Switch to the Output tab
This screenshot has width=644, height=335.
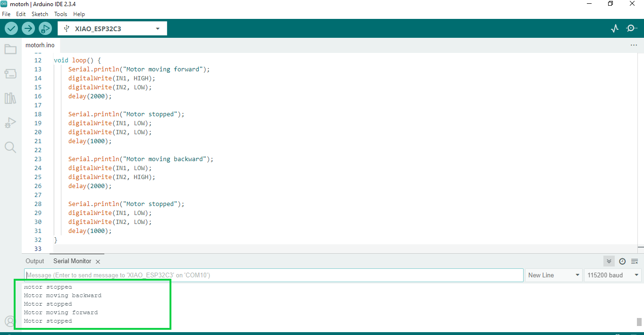[35, 261]
